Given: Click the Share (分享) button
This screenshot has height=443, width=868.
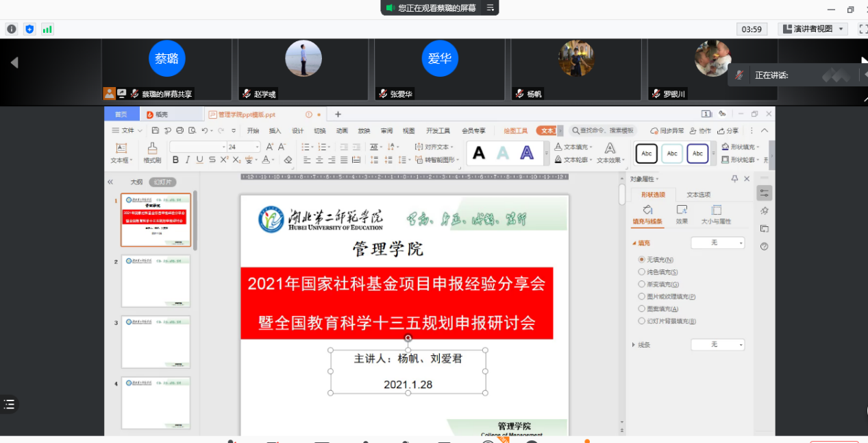Looking at the screenshot, I should click(728, 130).
